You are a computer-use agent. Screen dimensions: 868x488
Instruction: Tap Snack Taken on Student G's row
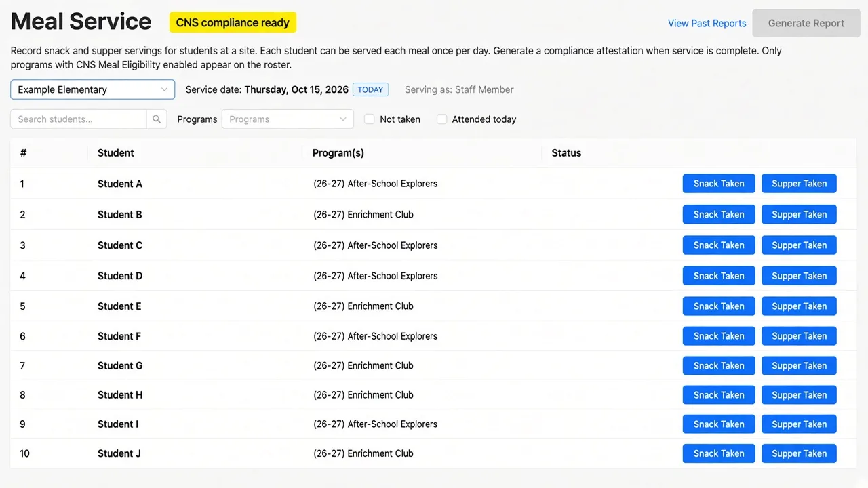tap(719, 366)
